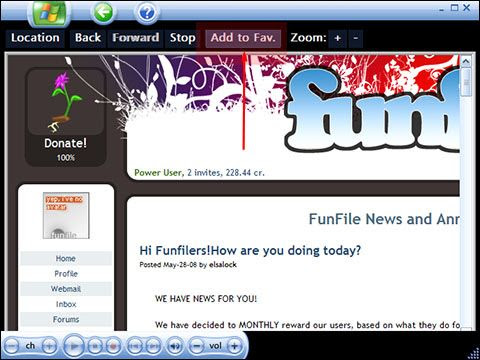Open the Webmail sidebar link
The image size is (480, 360).
coord(66,289)
